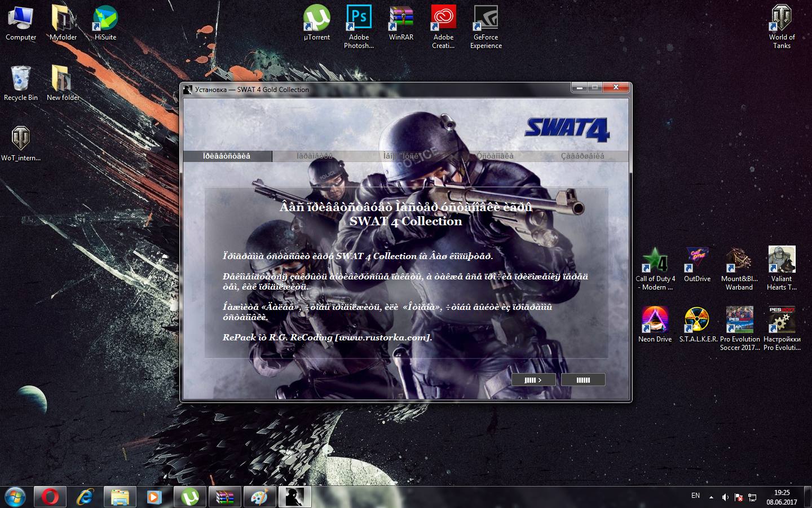The image size is (812, 508).
Task: Show hidden system tray icons
Action: click(x=711, y=497)
